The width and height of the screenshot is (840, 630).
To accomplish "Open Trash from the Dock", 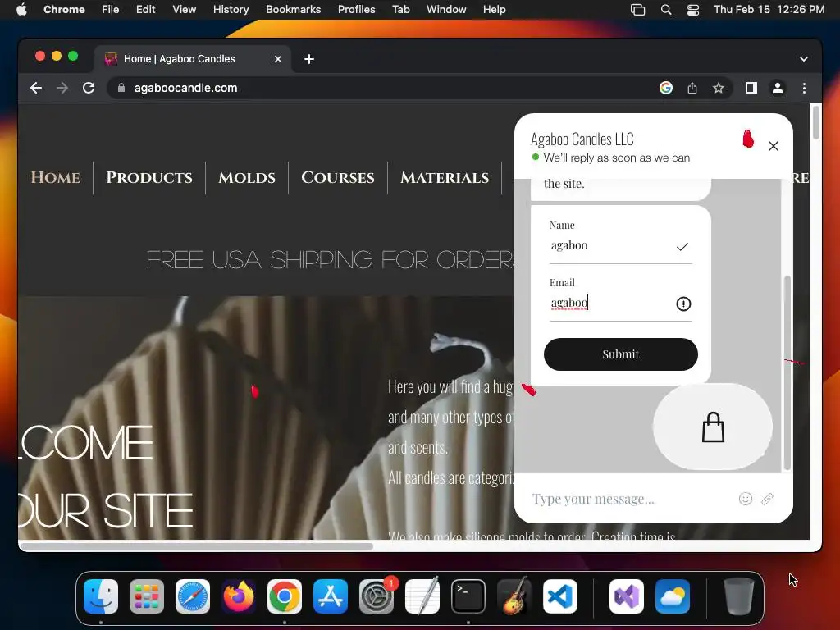I will click(x=739, y=596).
